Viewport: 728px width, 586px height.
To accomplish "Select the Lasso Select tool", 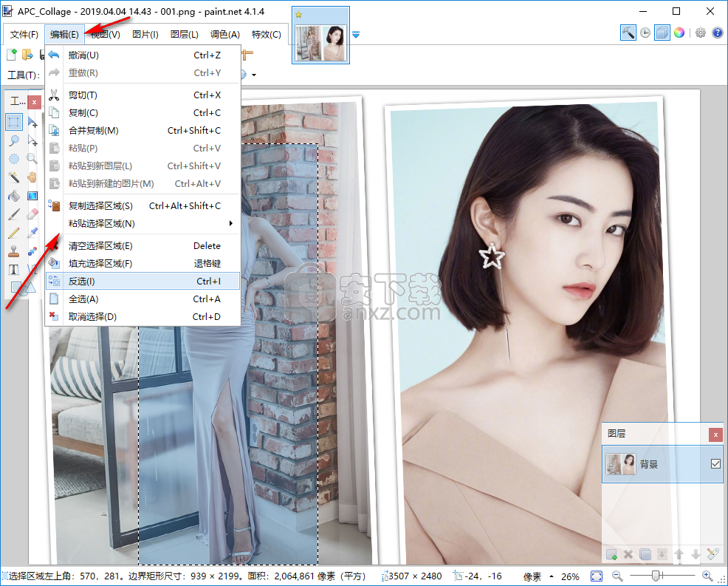I will click(14, 140).
